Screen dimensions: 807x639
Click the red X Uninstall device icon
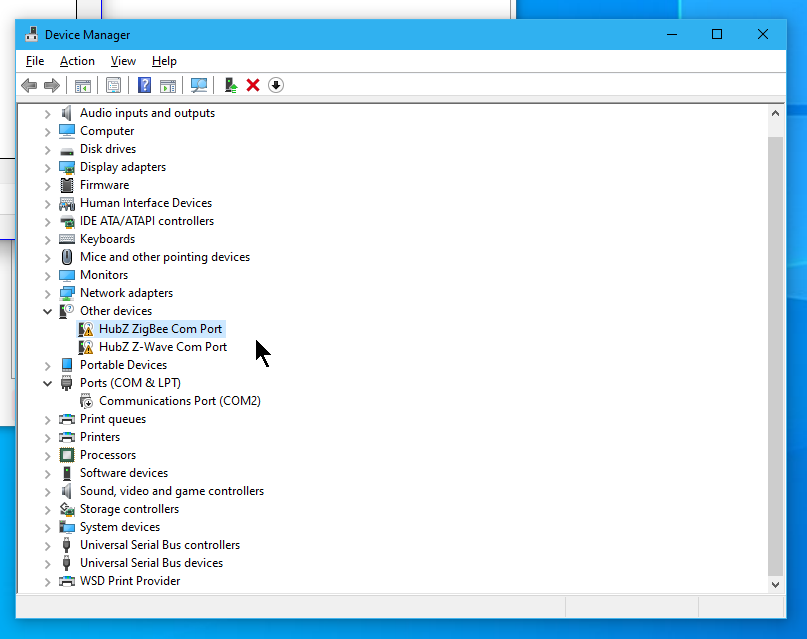pyautogui.click(x=253, y=86)
